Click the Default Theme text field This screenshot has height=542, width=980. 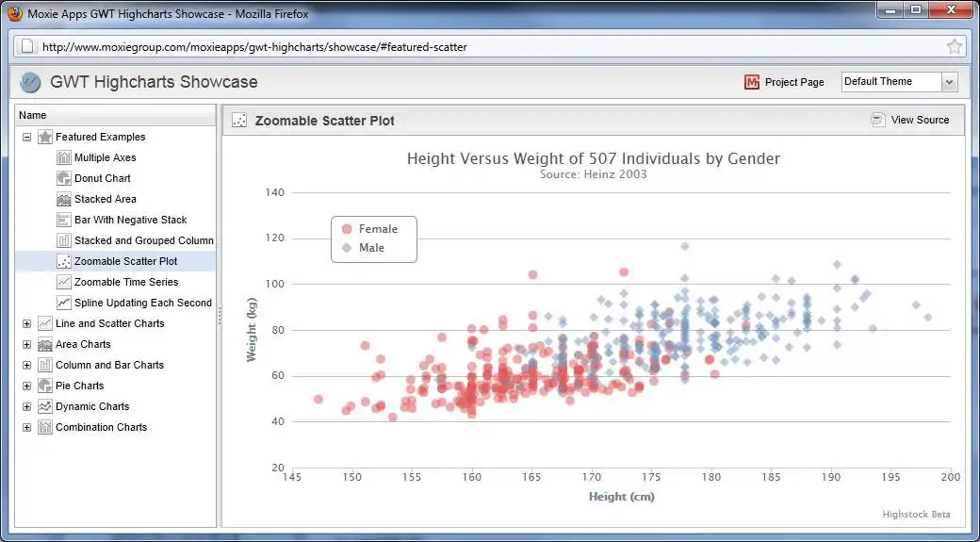(891, 82)
